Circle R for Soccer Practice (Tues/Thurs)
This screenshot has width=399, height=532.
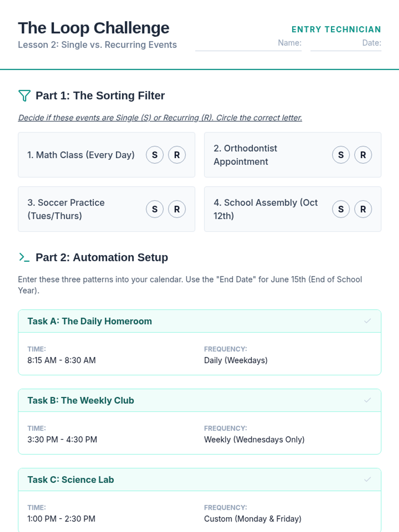click(x=177, y=209)
